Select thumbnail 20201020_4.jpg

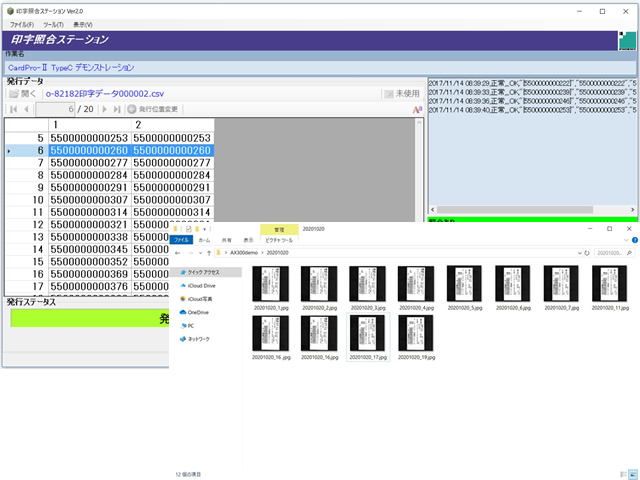click(x=416, y=288)
